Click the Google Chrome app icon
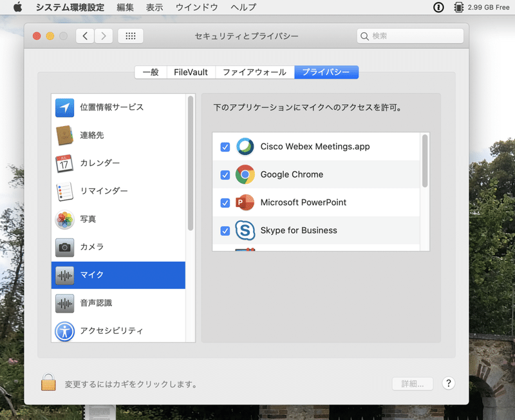 [245, 174]
